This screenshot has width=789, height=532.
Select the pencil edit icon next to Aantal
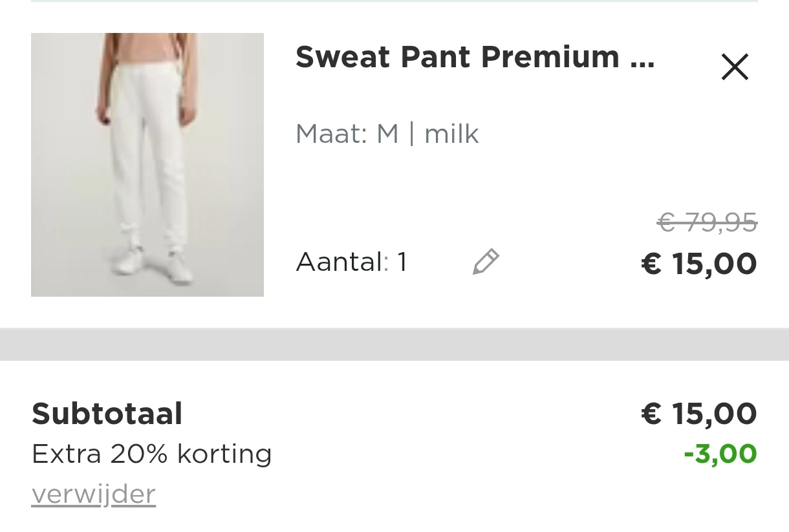pos(485,261)
